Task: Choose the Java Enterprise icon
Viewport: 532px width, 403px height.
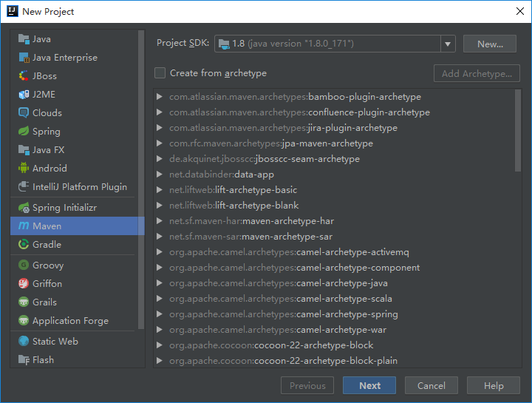Action: (x=24, y=58)
